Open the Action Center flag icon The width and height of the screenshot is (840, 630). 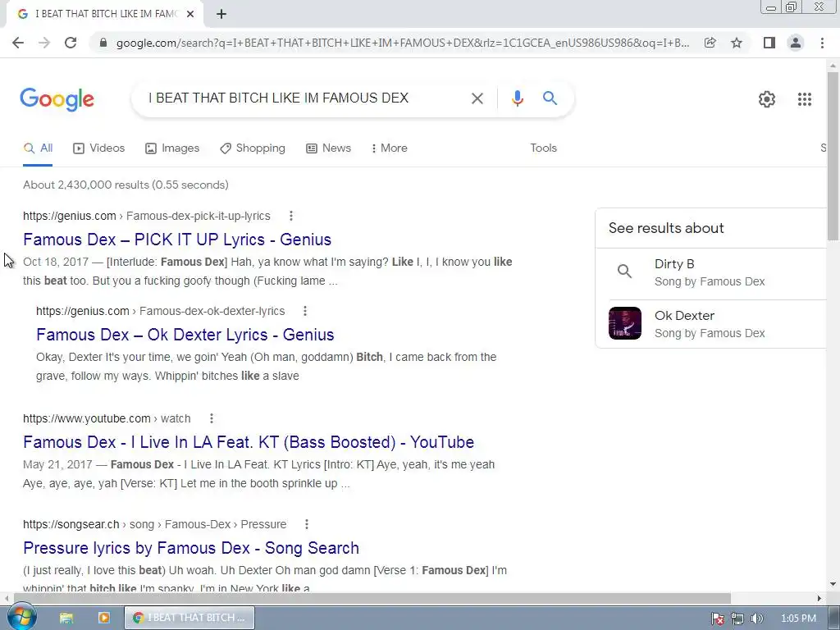coord(717,619)
